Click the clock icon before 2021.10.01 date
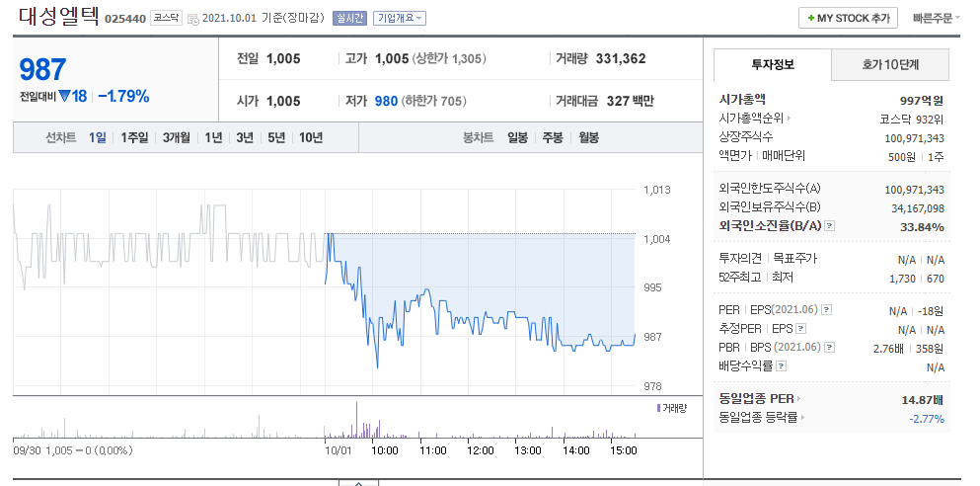980x486 pixels. 193,19
